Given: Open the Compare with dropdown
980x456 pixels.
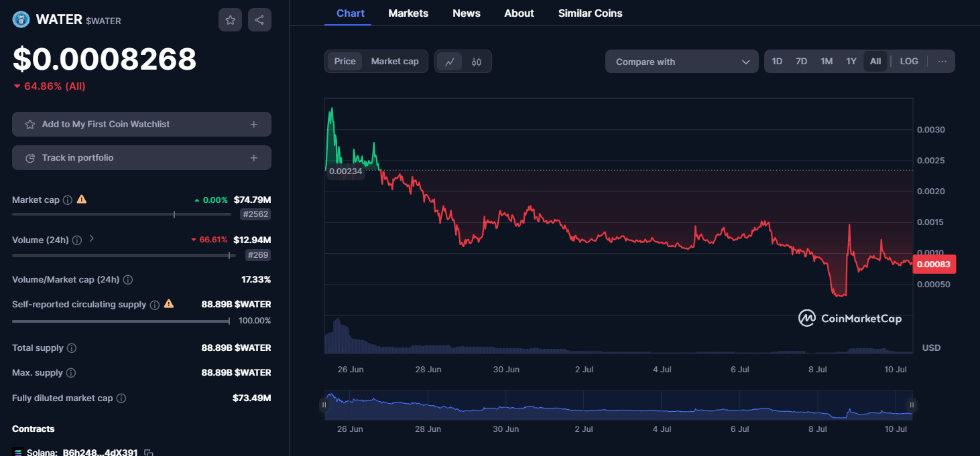Looking at the screenshot, I should [x=682, y=62].
